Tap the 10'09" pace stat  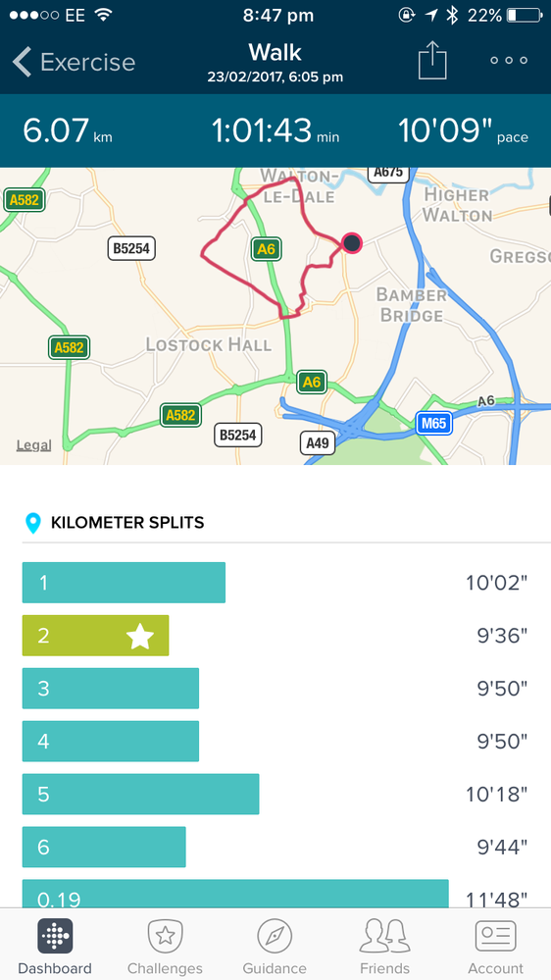[463, 131]
